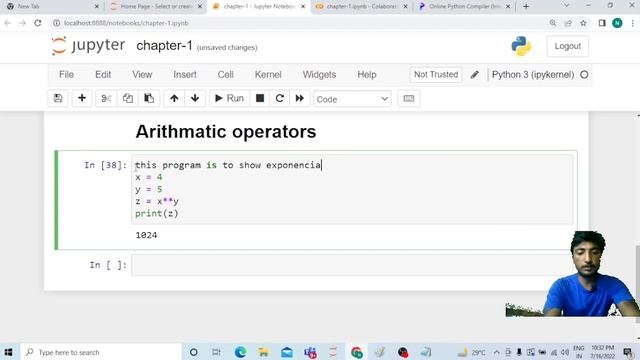The width and height of the screenshot is (640, 360).
Task: Cut selected cells with scissors icon
Action: [106, 98]
